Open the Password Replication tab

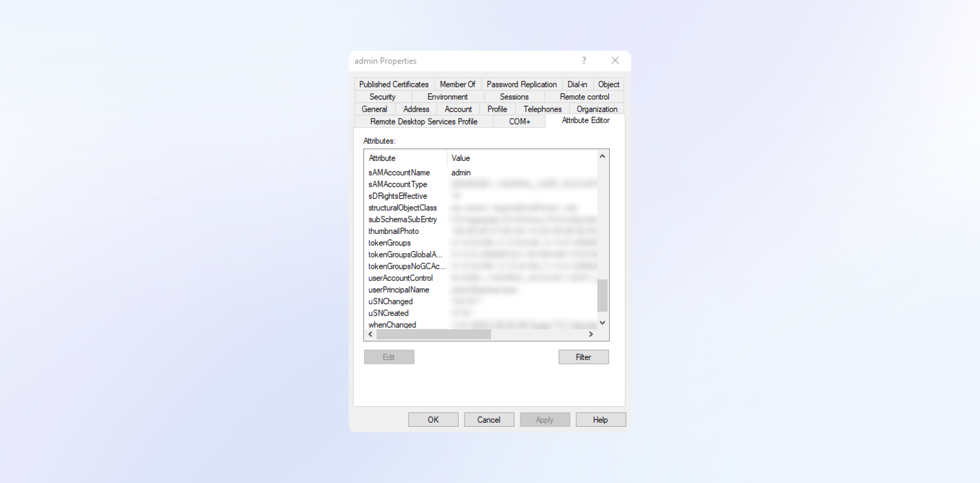[522, 84]
